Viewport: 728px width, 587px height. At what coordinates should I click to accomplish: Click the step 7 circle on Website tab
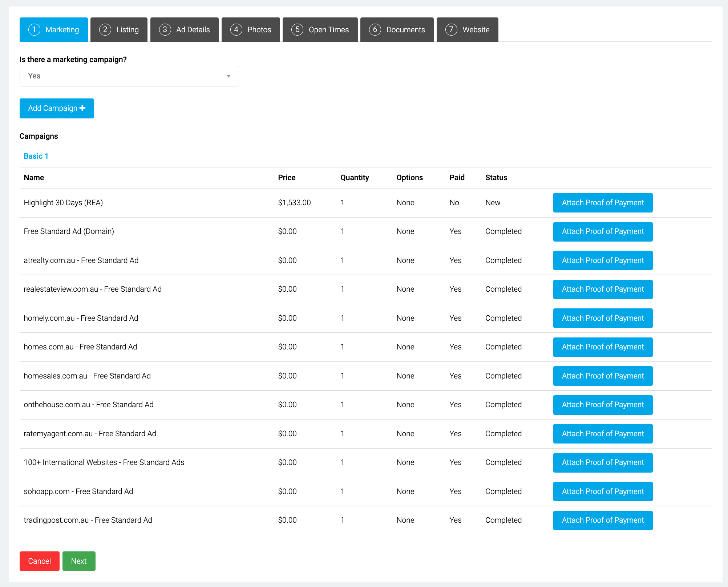coord(451,29)
